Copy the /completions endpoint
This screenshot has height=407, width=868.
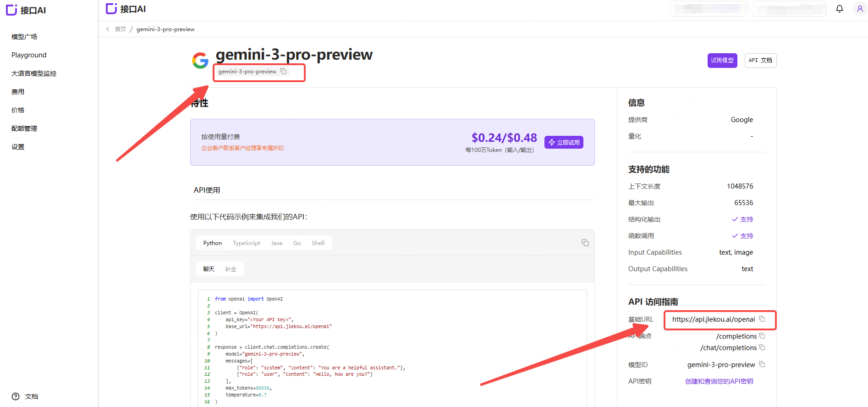pyautogui.click(x=762, y=336)
